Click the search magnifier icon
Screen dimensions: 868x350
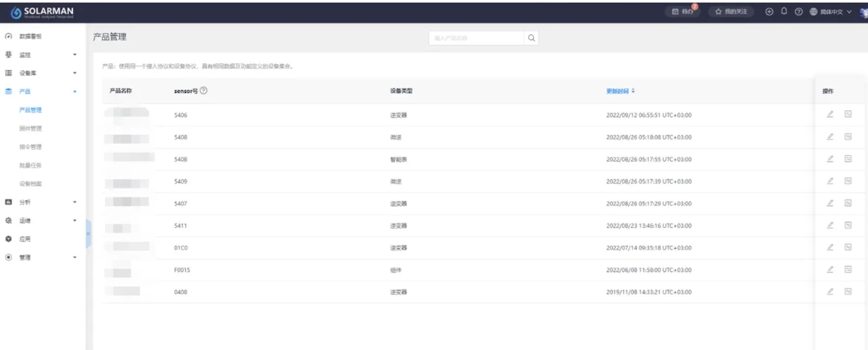[531, 38]
